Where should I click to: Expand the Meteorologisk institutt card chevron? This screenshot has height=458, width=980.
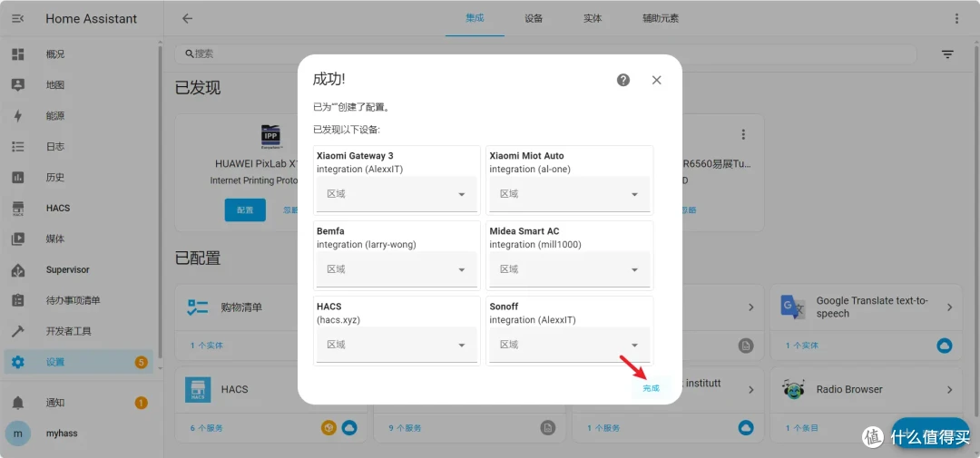pos(751,389)
